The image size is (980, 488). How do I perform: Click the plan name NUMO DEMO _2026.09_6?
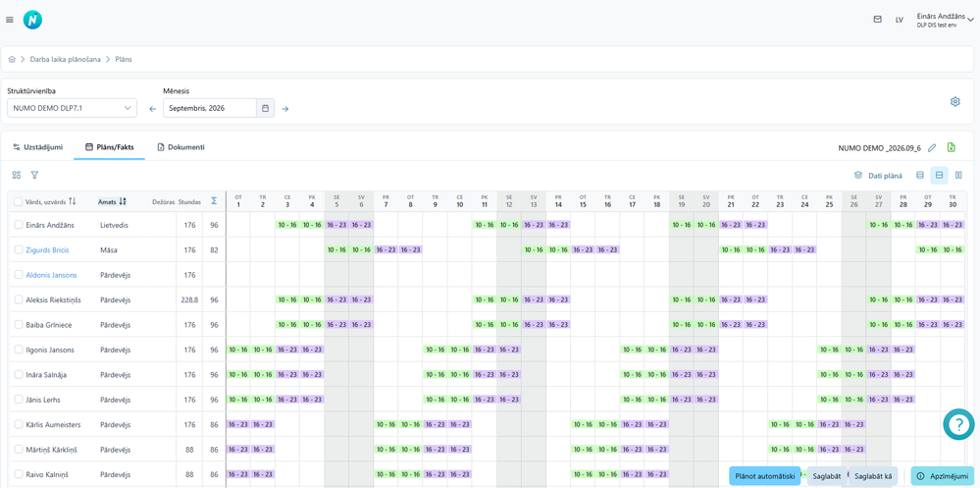pos(879,147)
